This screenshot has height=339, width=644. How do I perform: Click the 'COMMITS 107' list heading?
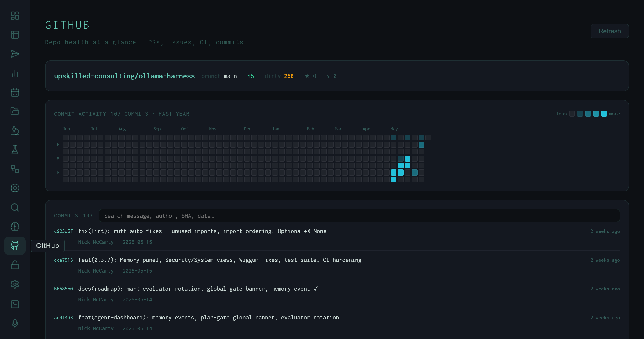click(x=73, y=216)
